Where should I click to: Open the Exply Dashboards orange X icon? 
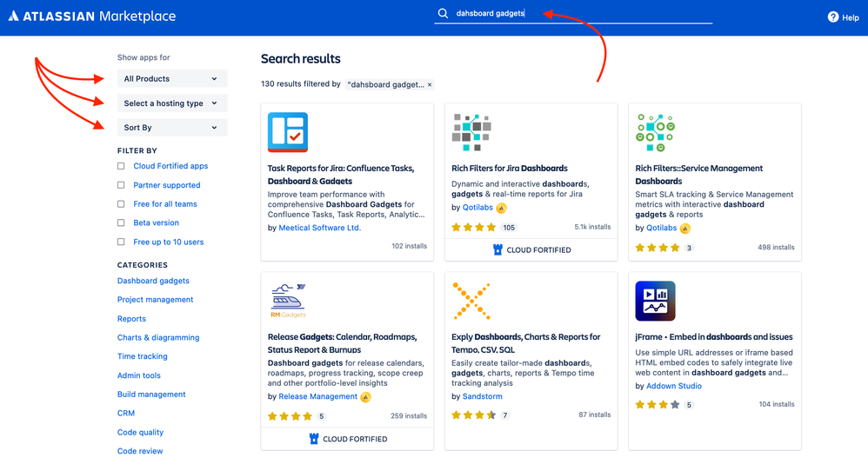(x=471, y=301)
